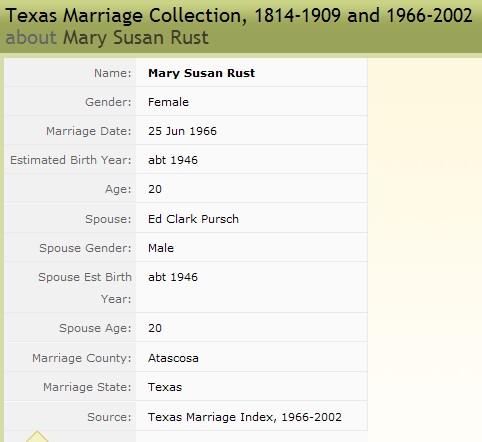Image resolution: width=482 pixels, height=442 pixels.
Task: Click the Source label
Action: (x=109, y=417)
